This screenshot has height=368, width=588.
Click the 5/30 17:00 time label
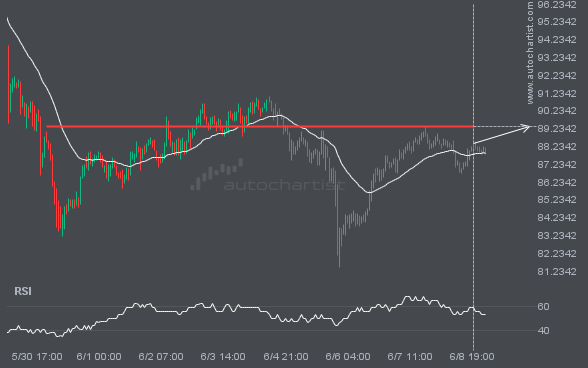point(37,356)
